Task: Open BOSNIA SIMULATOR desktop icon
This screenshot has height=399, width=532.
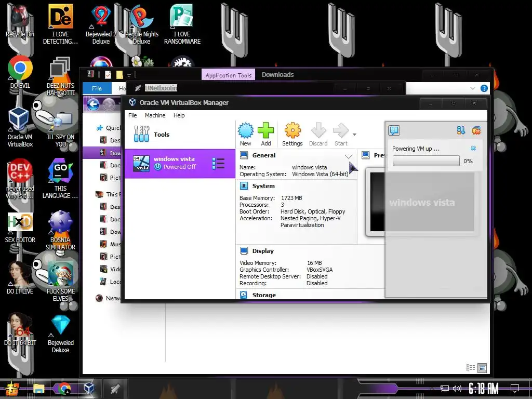Action: (x=60, y=230)
